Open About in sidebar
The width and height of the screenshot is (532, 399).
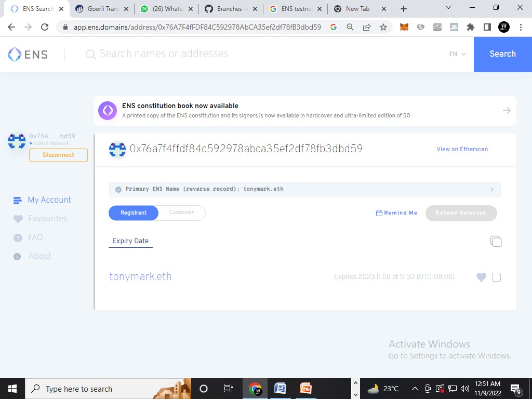point(32,256)
